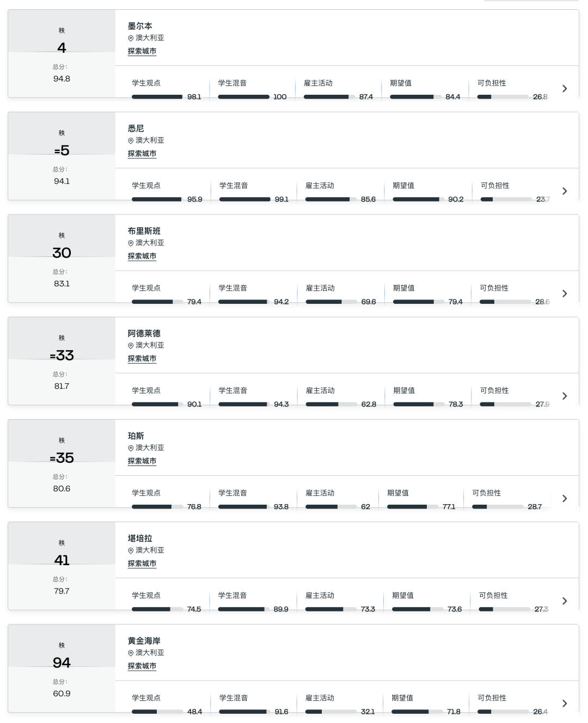Image resolution: width=588 pixels, height=723 pixels.
Task: Expand the 布里斯班 row chevron arrow
Action: [x=565, y=293]
